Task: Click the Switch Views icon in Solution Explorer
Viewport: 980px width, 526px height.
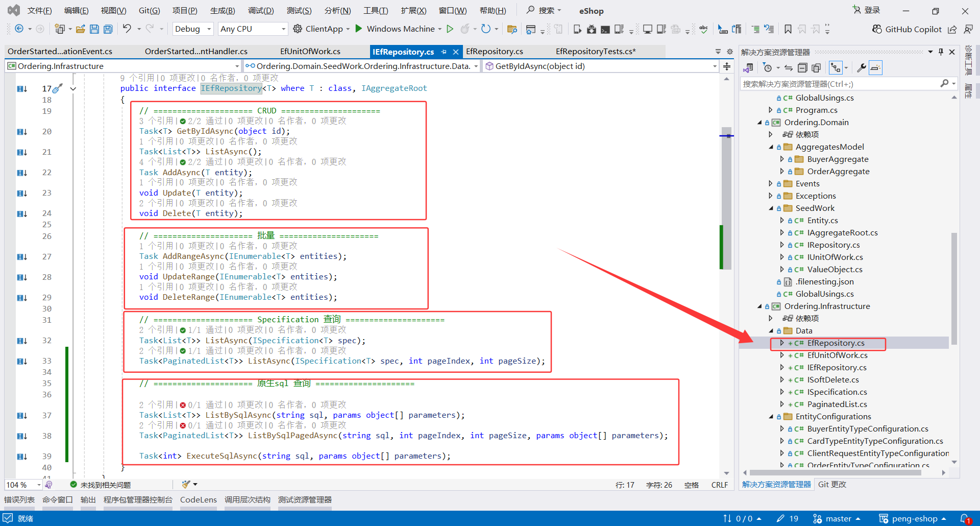Action: [748, 68]
